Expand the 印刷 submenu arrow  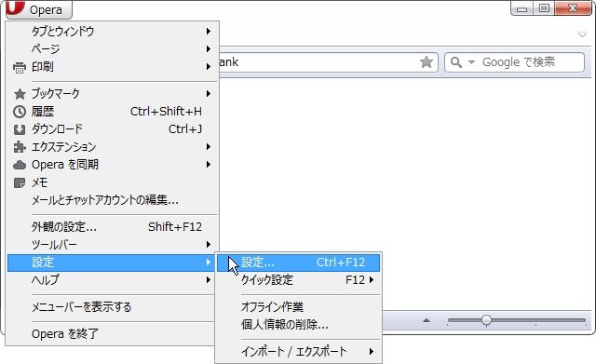pos(209,67)
